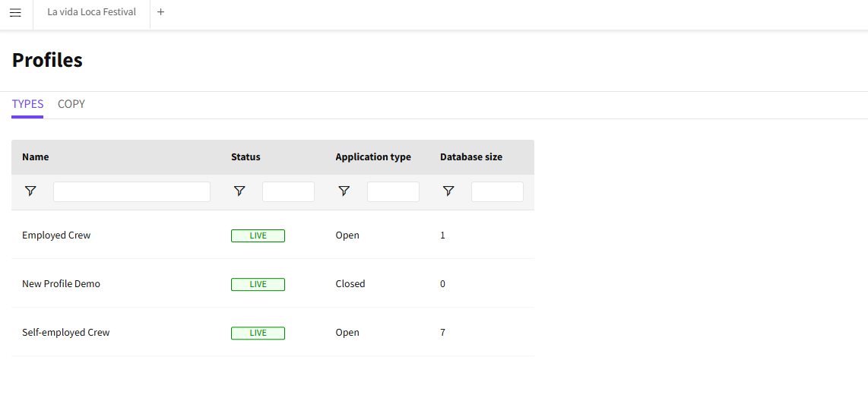
Task: Sort by the Status column header
Action: pos(246,157)
